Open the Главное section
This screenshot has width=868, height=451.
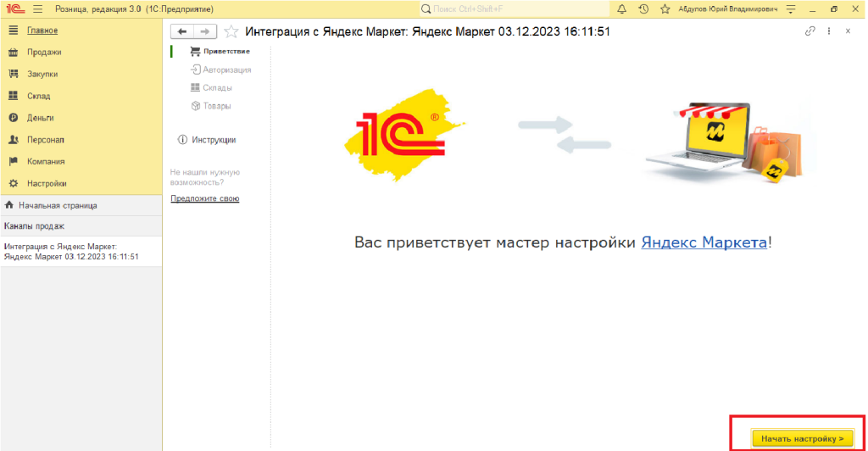pyautogui.click(x=42, y=31)
